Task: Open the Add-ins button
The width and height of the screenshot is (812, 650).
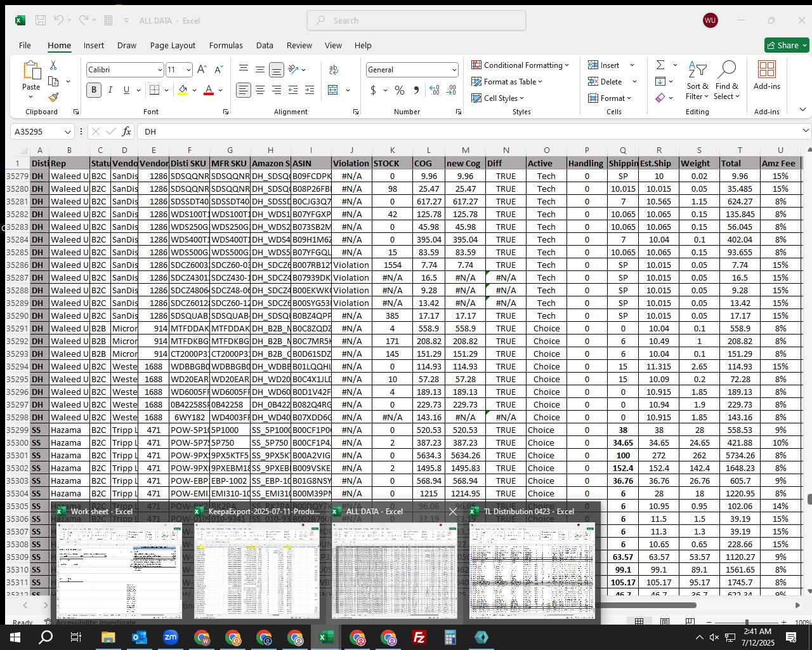Action: click(767, 76)
